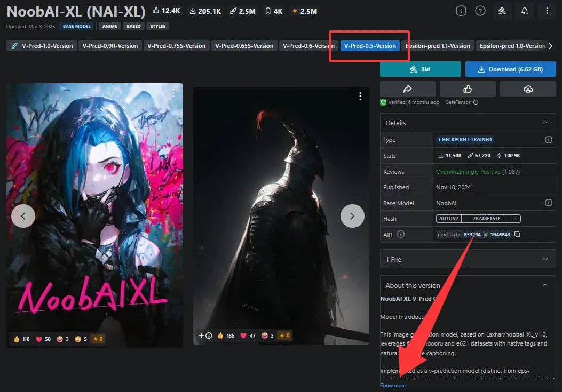This screenshot has height=392, width=562.
Task: Switch to Epsilon-pred 1.1-Version tab
Action: click(438, 46)
